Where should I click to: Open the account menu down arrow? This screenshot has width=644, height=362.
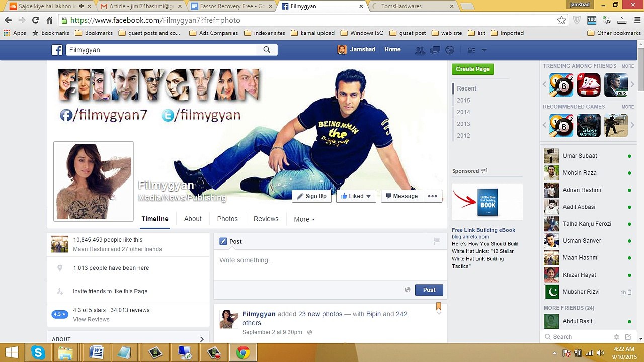click(484, 50)
